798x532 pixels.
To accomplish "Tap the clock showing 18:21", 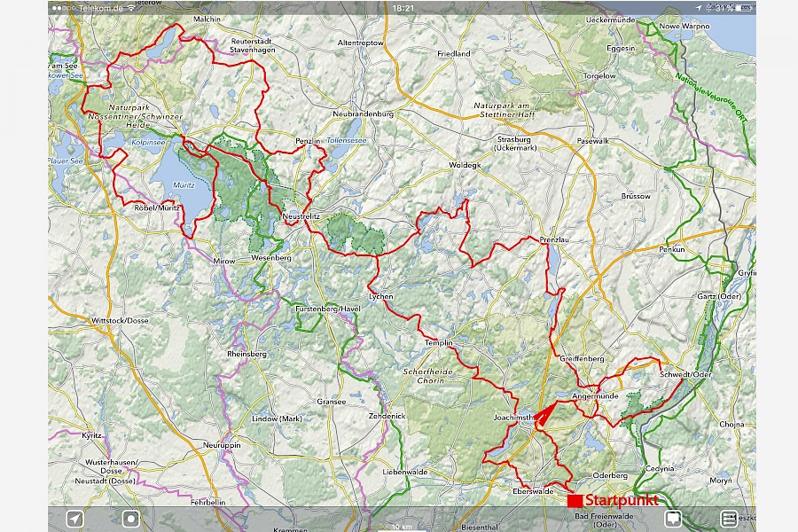I will tap(402, 8).
